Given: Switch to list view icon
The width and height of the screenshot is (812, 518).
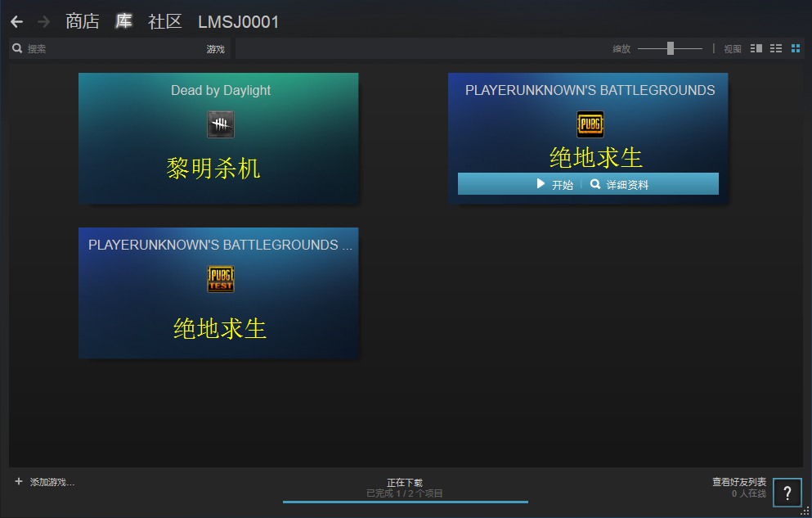Looking at the screenshot, I should coord(776,48).
